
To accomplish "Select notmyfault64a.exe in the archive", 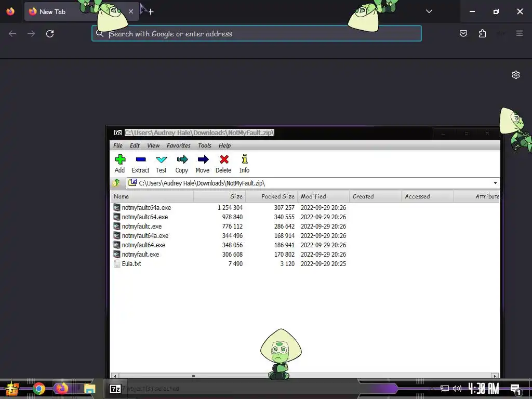I will pos(145,236).
